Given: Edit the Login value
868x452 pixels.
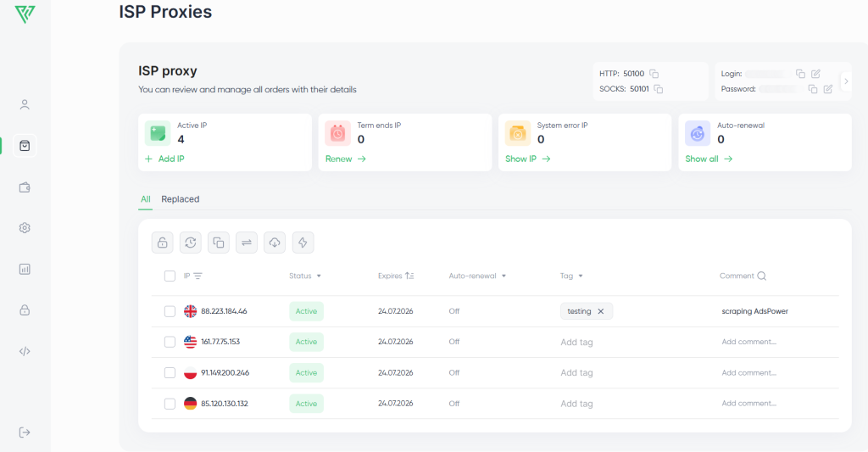Looking at the screenshot, I should point(815,74).
